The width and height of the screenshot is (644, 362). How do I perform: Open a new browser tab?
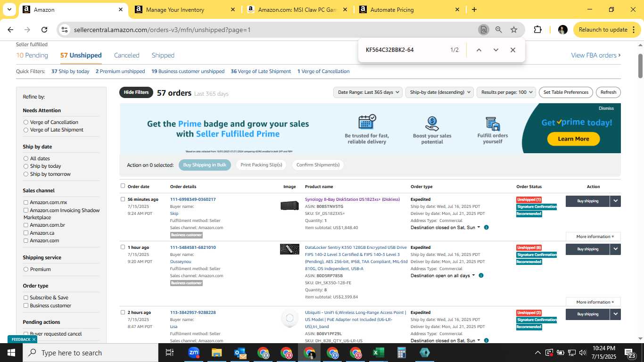tap(474, 9)
